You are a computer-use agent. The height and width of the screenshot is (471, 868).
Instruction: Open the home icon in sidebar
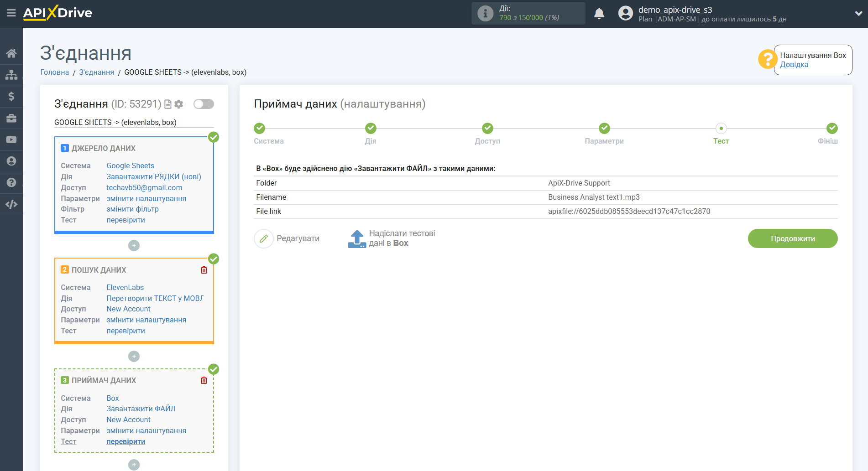[x=11, y=53]
